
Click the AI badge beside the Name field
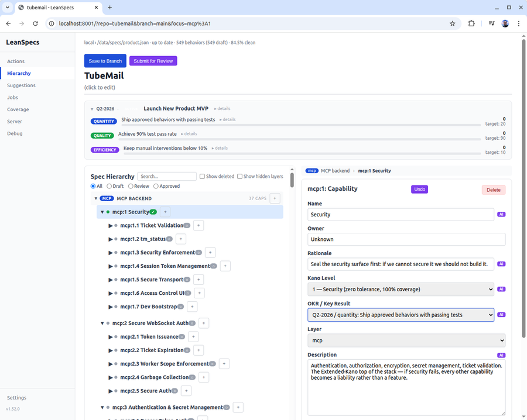(501, 215)
